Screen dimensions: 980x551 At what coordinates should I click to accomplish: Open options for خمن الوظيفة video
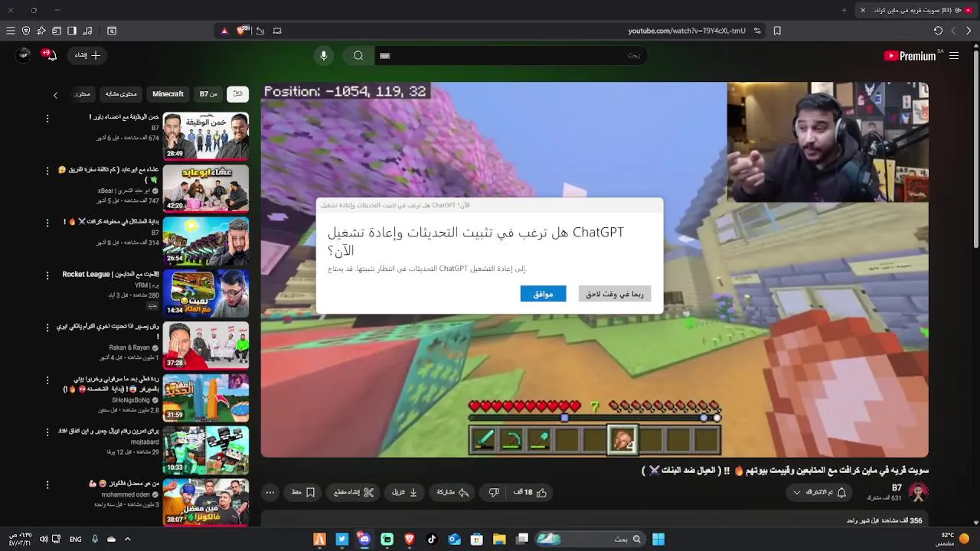click(x=47, y=119)
